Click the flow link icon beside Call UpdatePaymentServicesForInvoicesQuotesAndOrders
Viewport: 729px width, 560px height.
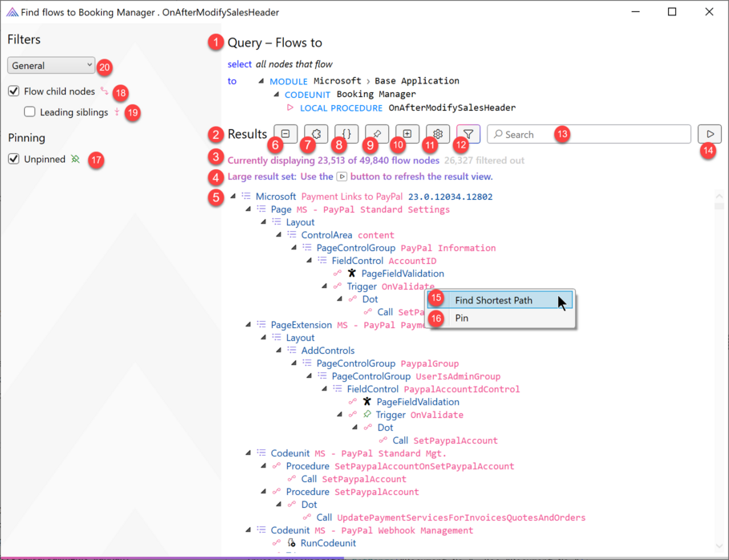pos(307,517)
